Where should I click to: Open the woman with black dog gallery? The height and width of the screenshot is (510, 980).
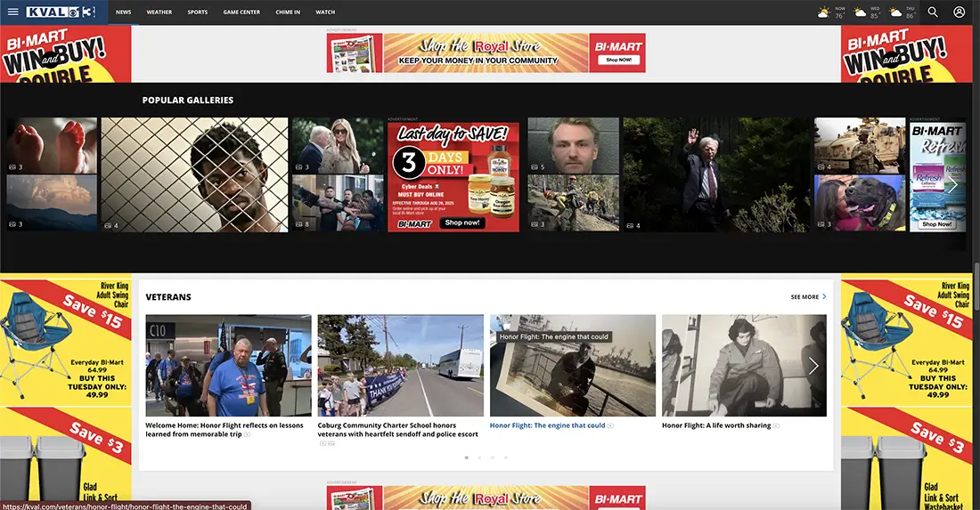[x=860, y=203]
